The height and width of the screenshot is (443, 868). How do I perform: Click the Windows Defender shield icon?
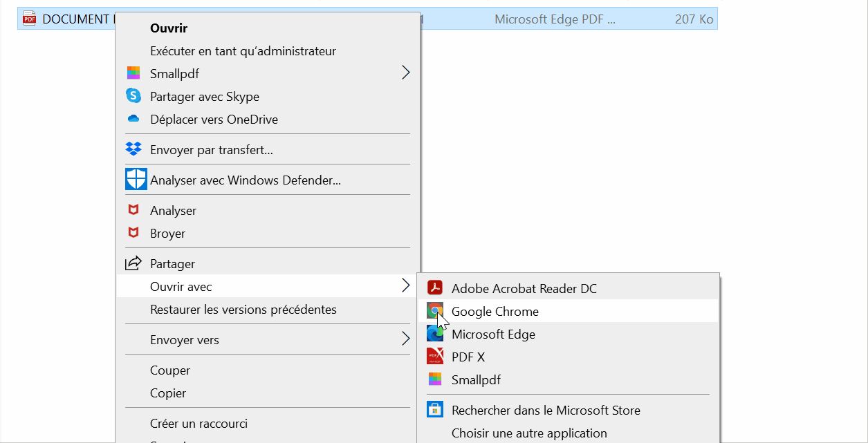pyautogui.click(x=136, y=180)
